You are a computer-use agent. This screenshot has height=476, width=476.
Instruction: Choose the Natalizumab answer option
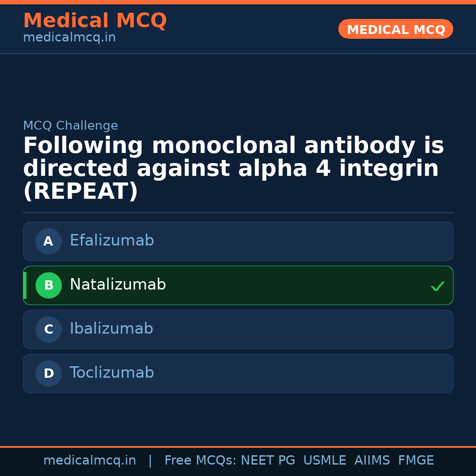click(118, 285)
